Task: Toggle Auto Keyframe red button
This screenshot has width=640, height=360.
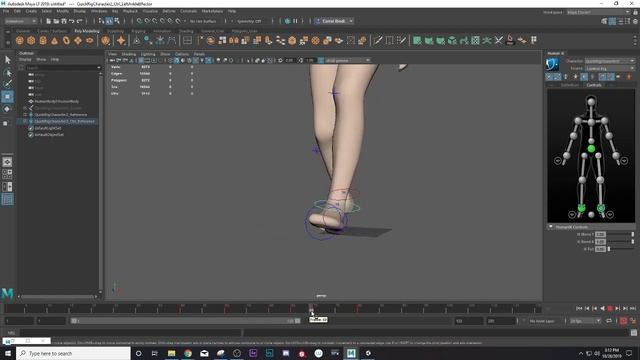Action: coord(623,321)
